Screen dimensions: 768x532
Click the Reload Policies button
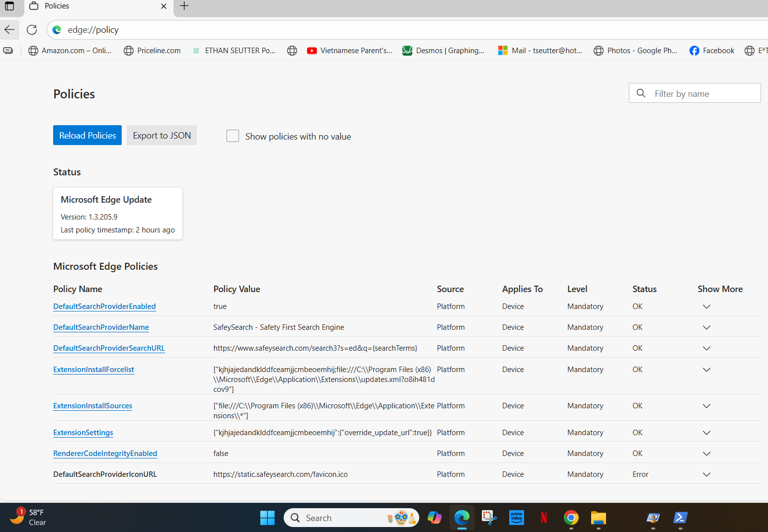[87, 135]
